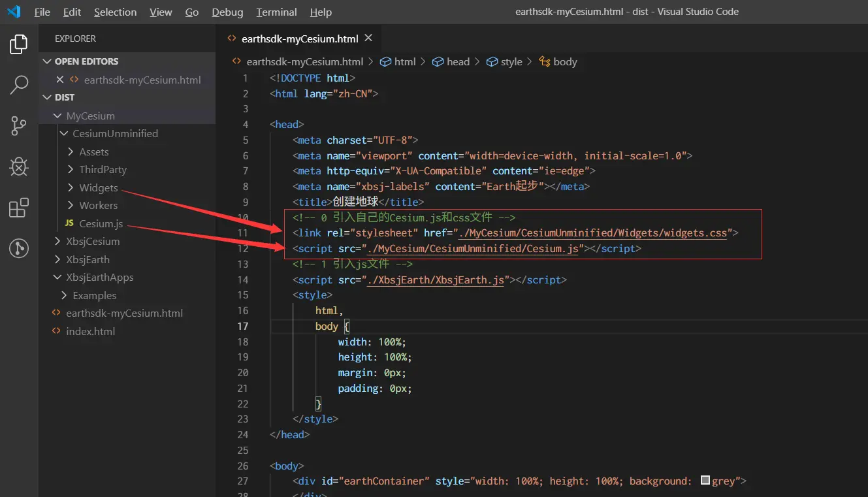
Task: Open the File menu
Action: coord(42,12)
